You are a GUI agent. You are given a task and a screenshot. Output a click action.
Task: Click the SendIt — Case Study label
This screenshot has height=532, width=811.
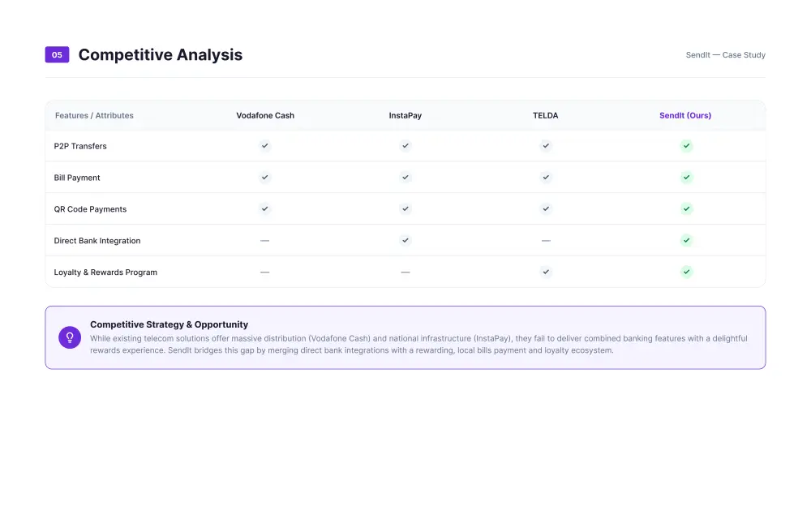click(726, 55)
